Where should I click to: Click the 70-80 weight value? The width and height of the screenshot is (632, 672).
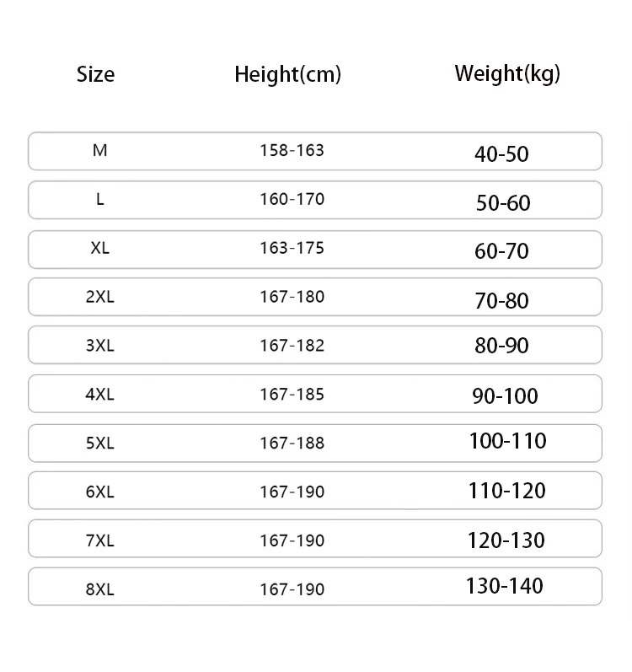click(x=501, y=301)
